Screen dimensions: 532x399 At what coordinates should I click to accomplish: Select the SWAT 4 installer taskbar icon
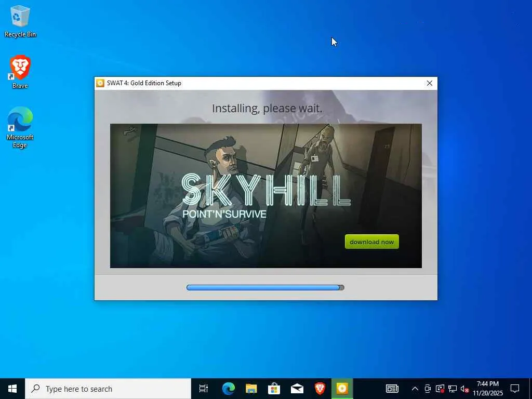click(x=342, y=389)
